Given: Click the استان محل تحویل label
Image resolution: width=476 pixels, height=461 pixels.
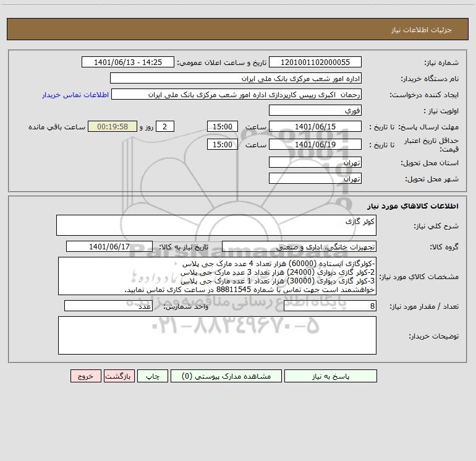Looking at the screenshot, I should (430, 163).
